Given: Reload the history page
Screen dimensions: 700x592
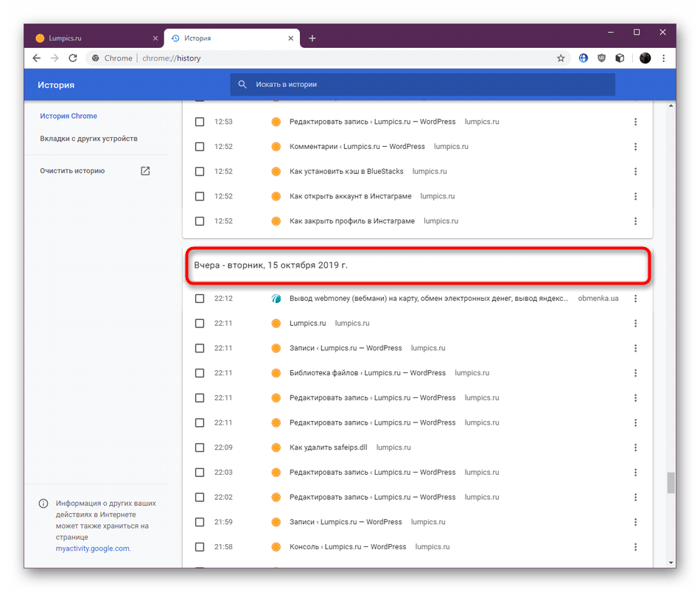Looking at the screenshot, I should point(73,58).
